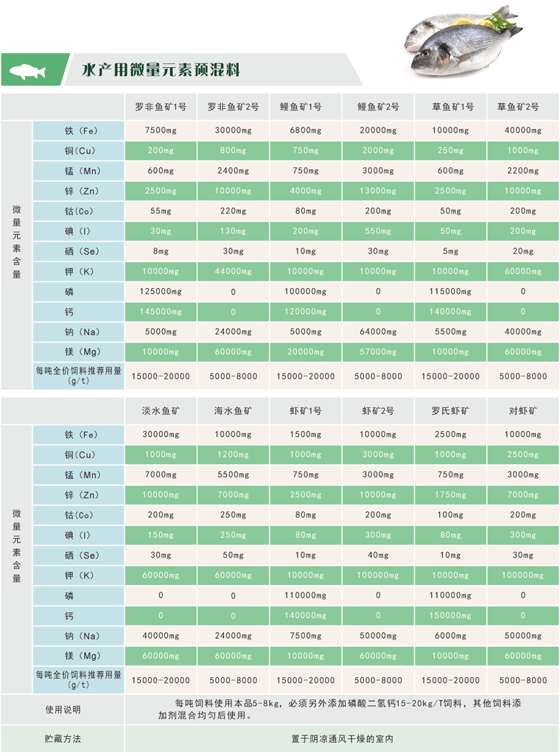Select the 对虾矿 column header
Image resolution: width=560 pixels, height=753 pixels.
click(x=522, y=410)
